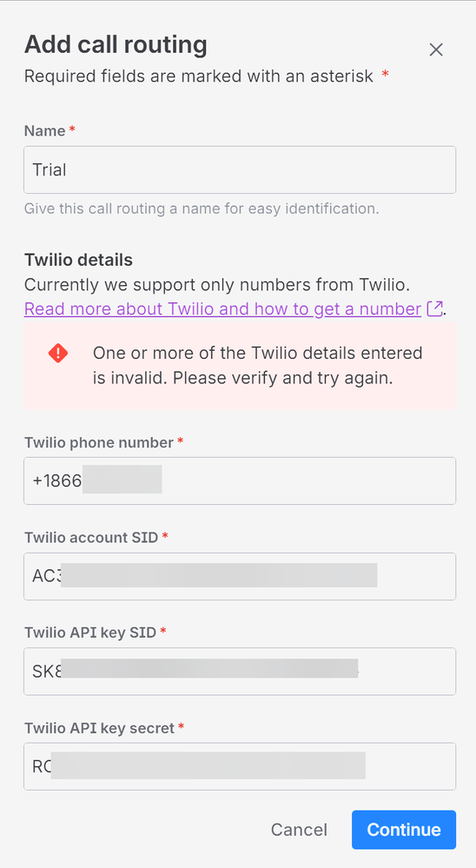Click the Twilio API key SID label
The height and width of the screenshot is (868, 476).
(x=90, y=633)
